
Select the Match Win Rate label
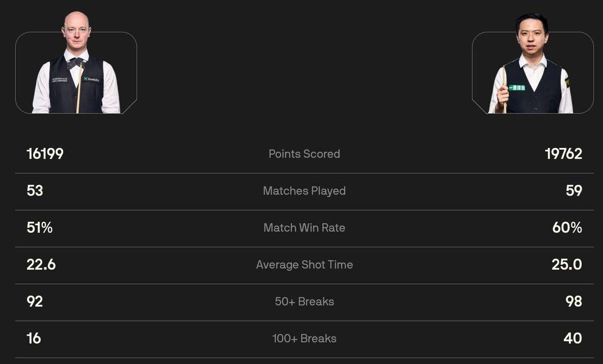tap(304, 228)
